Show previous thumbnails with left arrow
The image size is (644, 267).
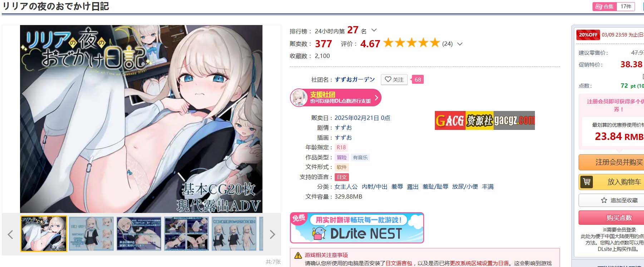[x=10, y=234]
